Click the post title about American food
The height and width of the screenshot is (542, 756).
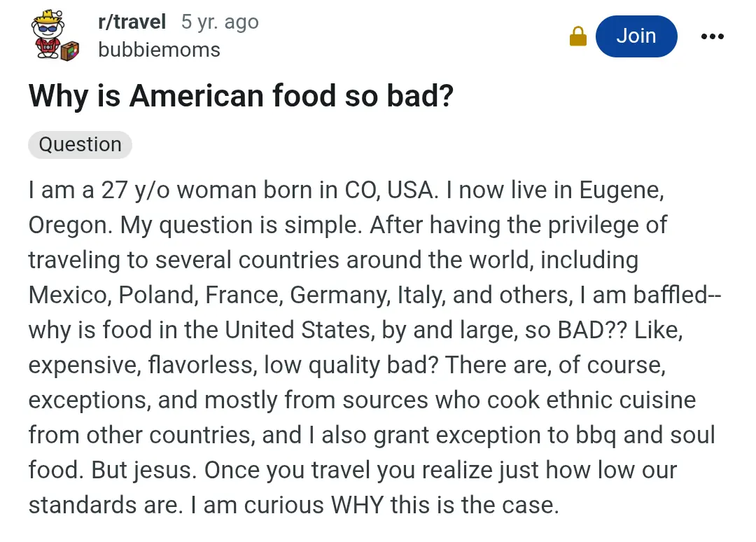[x=241, y=95]
